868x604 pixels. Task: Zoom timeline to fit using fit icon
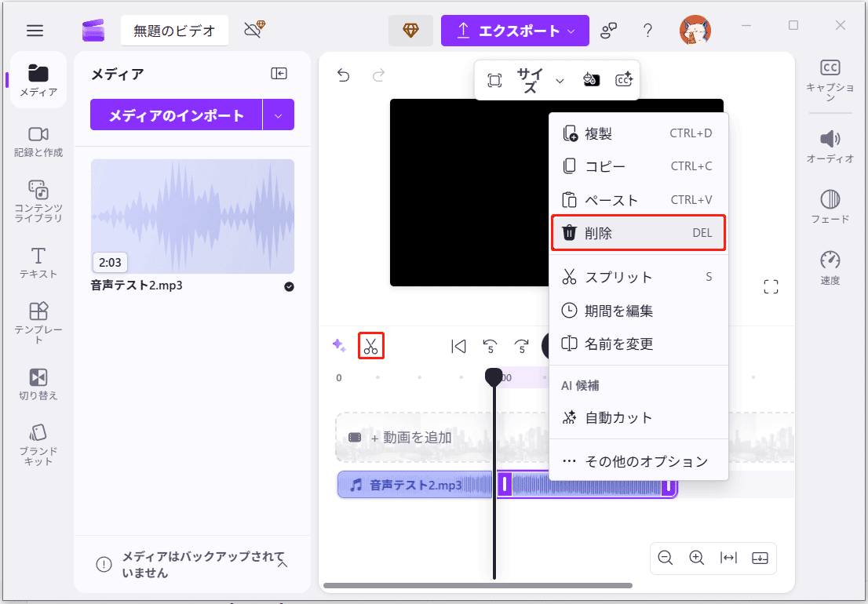tap(728, 558)
